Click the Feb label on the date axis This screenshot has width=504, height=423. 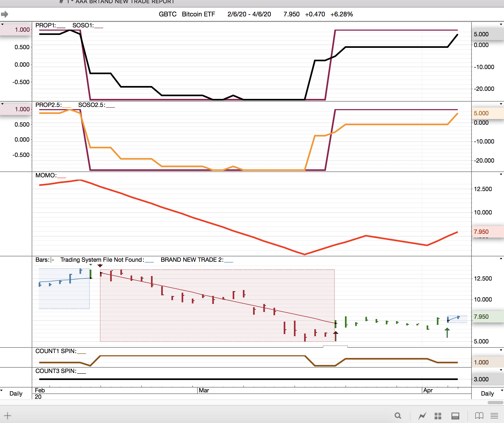tap(40, 390)
